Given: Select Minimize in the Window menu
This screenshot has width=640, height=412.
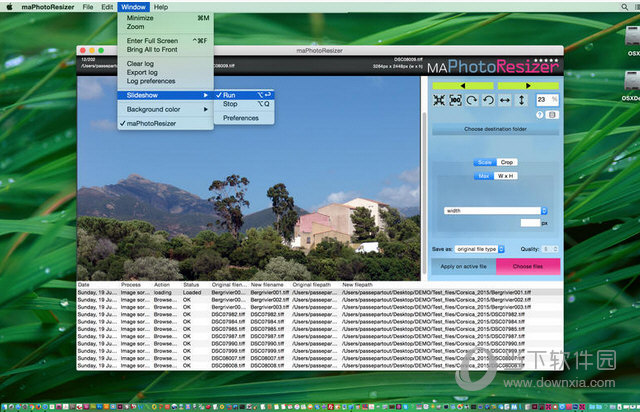Looking at the screenshot, I should [x=165, y=18].
